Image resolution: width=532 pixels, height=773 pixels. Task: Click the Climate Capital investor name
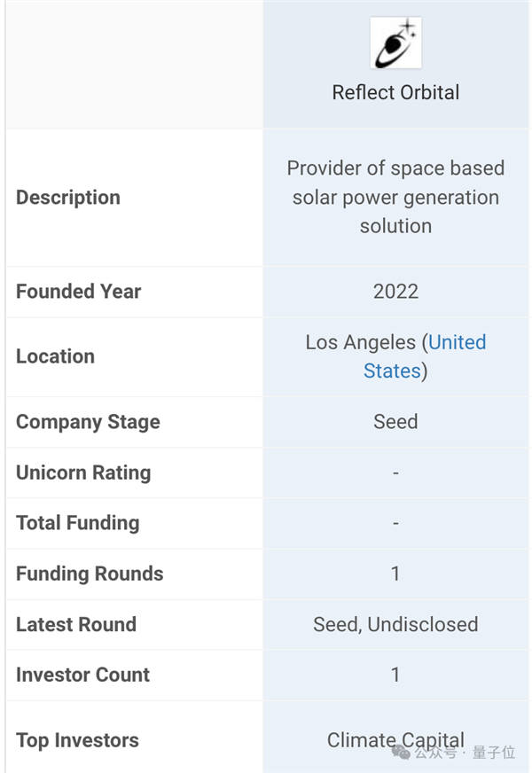tap(395, 739)
